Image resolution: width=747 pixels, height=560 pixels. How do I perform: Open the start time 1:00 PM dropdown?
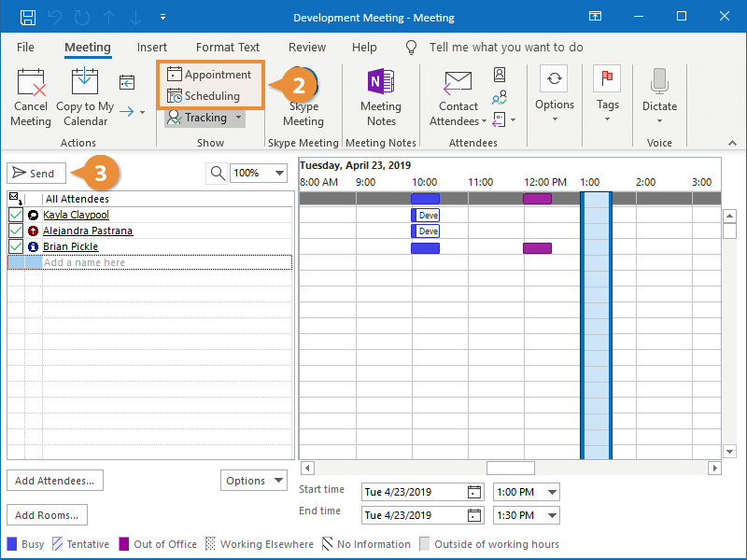point(551,492)
